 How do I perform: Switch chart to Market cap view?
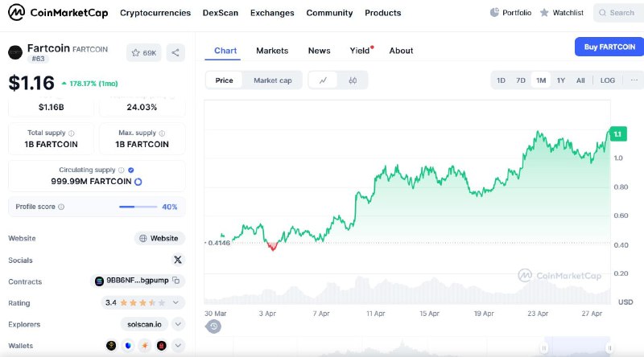click(x=273, y=80)
